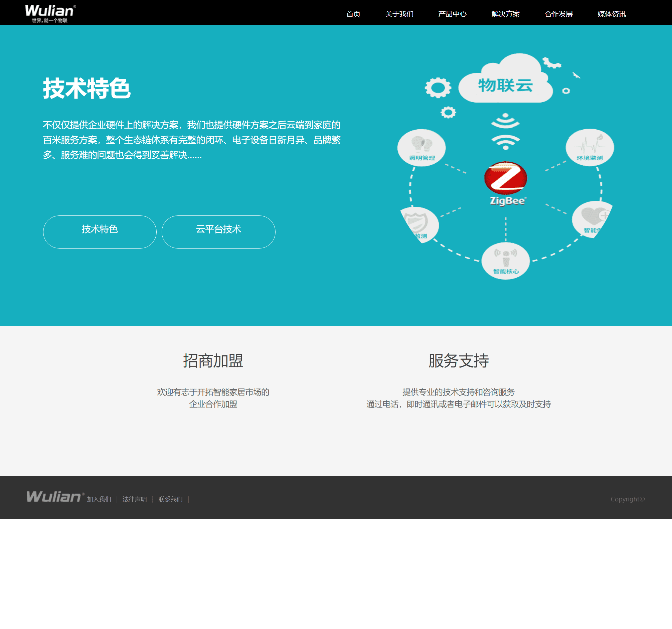
Task: Select the heart health icon
Action: click(592, 220)
